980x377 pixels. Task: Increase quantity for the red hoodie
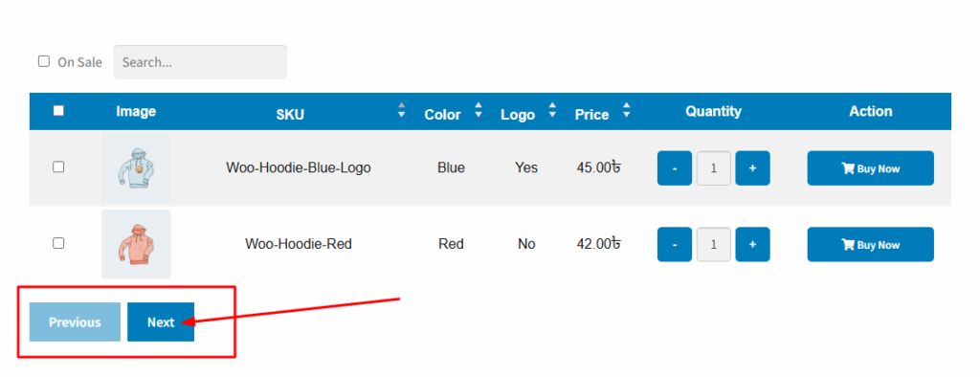[752, 244]
